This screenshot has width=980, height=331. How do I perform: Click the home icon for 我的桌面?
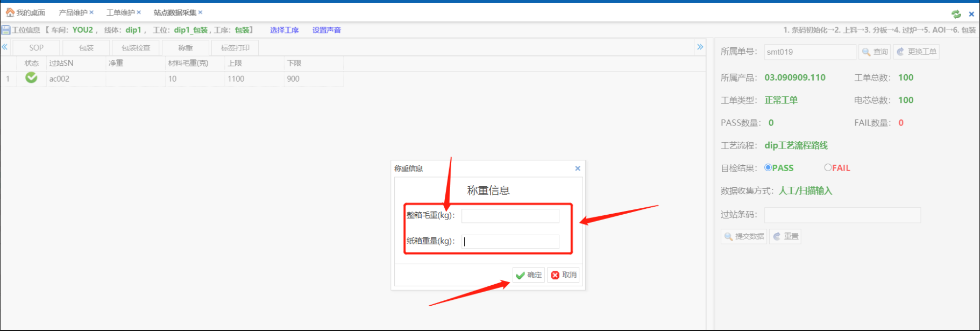pos(10,12)
